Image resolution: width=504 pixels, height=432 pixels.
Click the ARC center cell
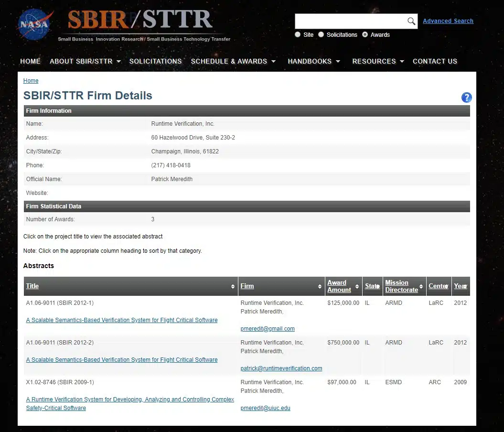point(435,382)
